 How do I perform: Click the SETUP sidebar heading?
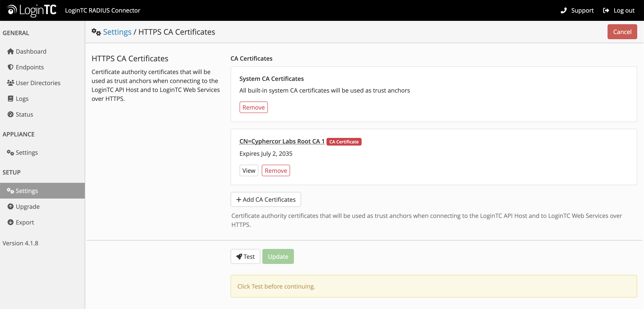tap(11, 172)
